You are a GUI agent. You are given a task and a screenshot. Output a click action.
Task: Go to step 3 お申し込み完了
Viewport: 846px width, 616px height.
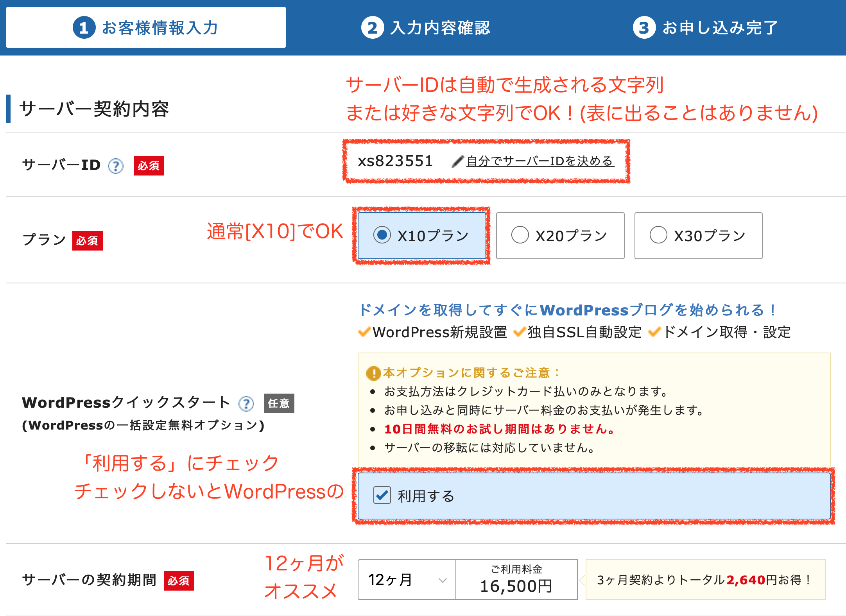tap(705, 28)
